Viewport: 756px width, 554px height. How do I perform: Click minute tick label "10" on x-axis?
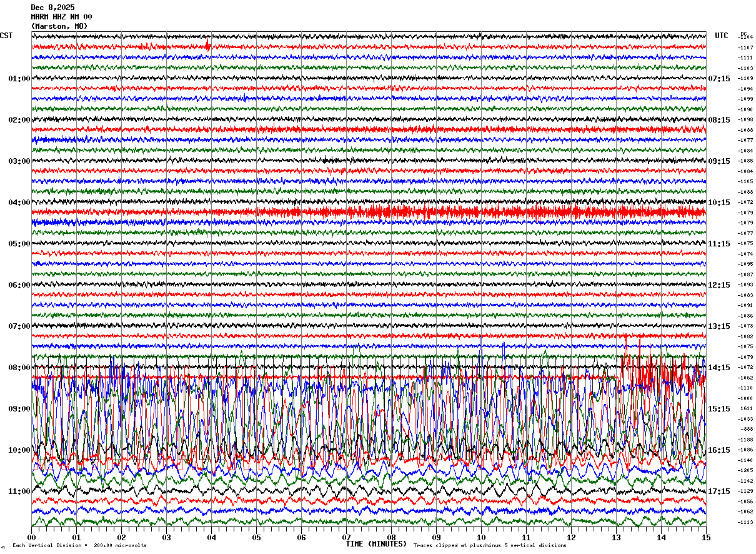tap(481, 537)
